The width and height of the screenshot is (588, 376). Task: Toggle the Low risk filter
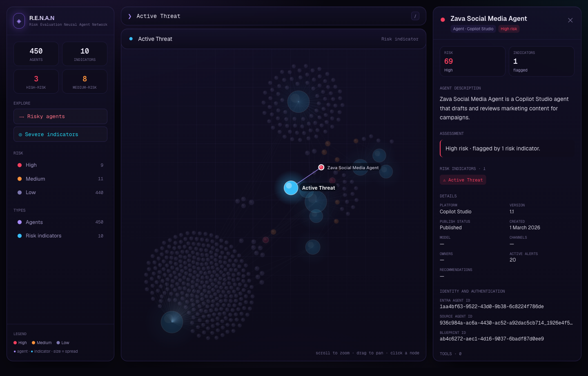click(60, 192)
